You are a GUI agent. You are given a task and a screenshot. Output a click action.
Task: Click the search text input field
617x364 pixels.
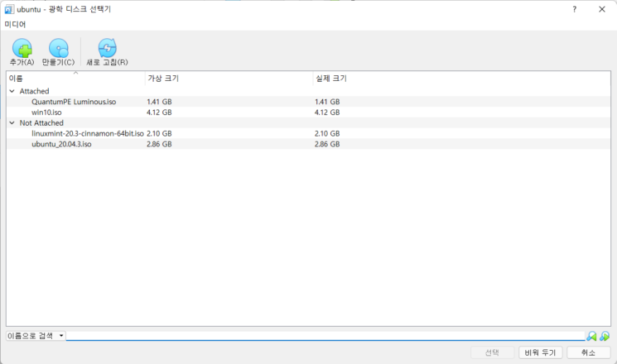[325, 336]
